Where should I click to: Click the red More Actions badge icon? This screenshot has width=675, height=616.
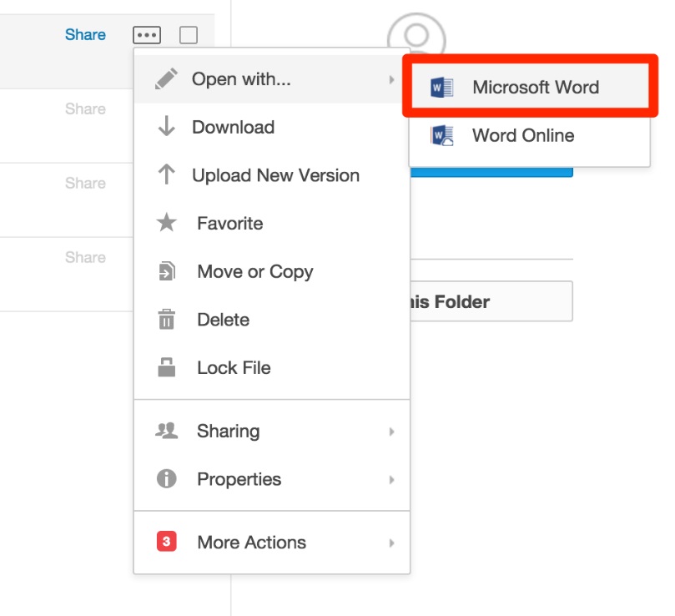[x=167, y=542]
